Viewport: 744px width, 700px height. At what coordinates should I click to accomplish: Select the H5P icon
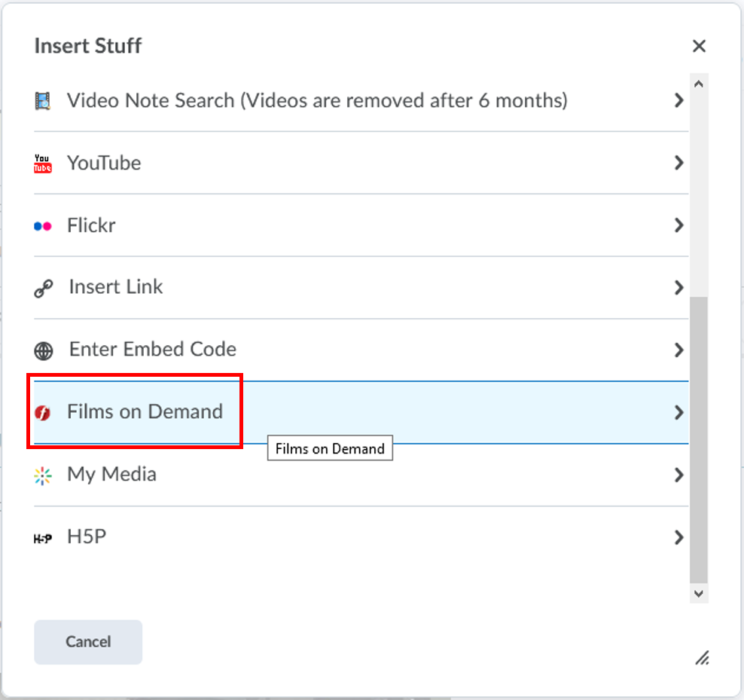(43, 537)
